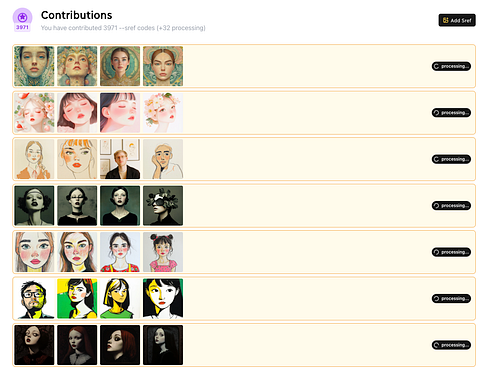Click the processing badge on the dark green portraits row

tap(451, 206)
